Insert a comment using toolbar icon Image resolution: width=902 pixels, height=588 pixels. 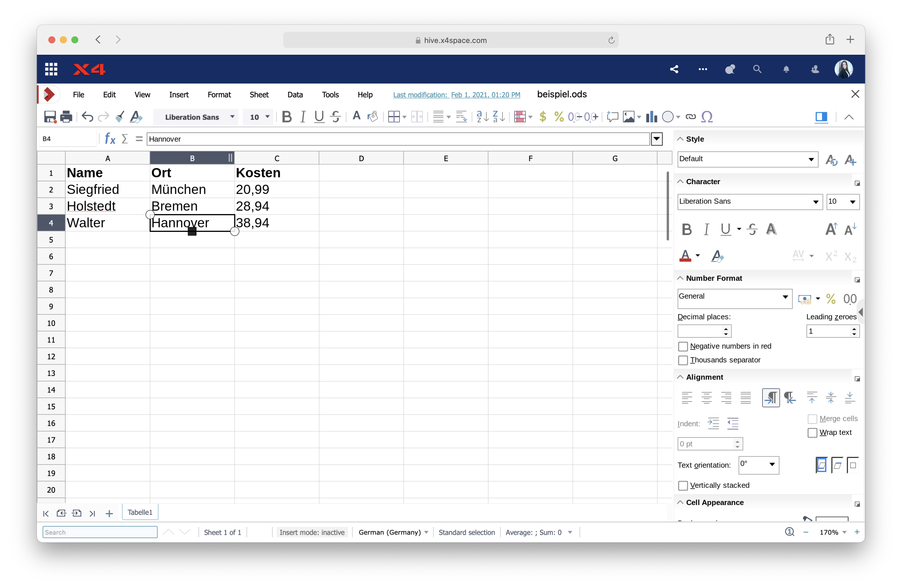coord(613,117)
